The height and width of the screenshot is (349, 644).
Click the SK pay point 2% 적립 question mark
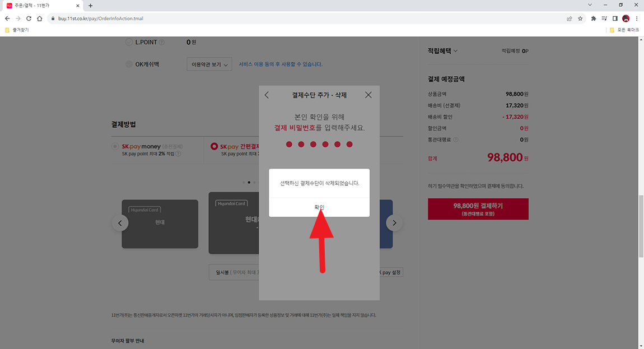tap(178, 152)
